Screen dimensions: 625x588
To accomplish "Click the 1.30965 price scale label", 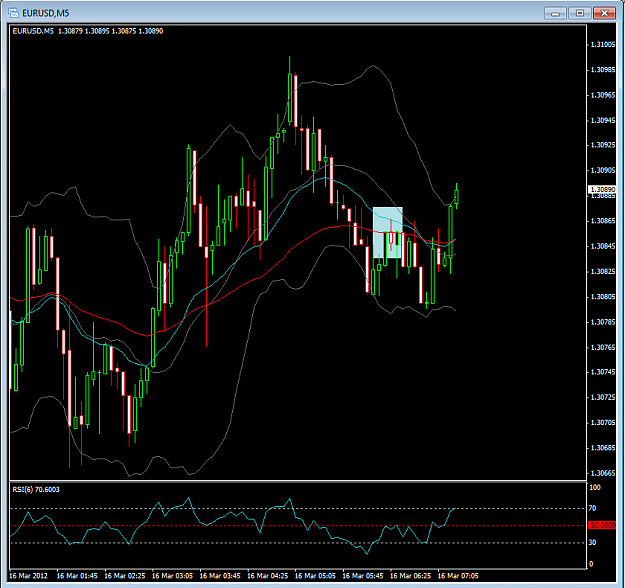I will 603,95.
